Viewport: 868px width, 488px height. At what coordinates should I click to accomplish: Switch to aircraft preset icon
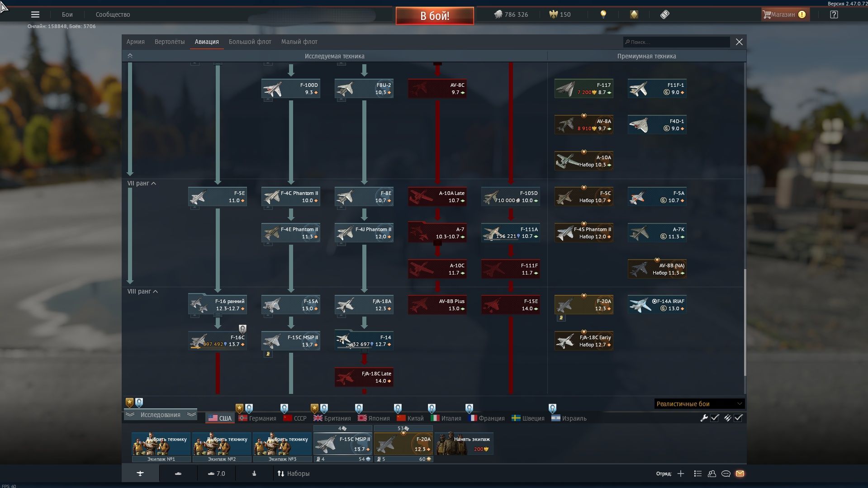pos(140,474)
